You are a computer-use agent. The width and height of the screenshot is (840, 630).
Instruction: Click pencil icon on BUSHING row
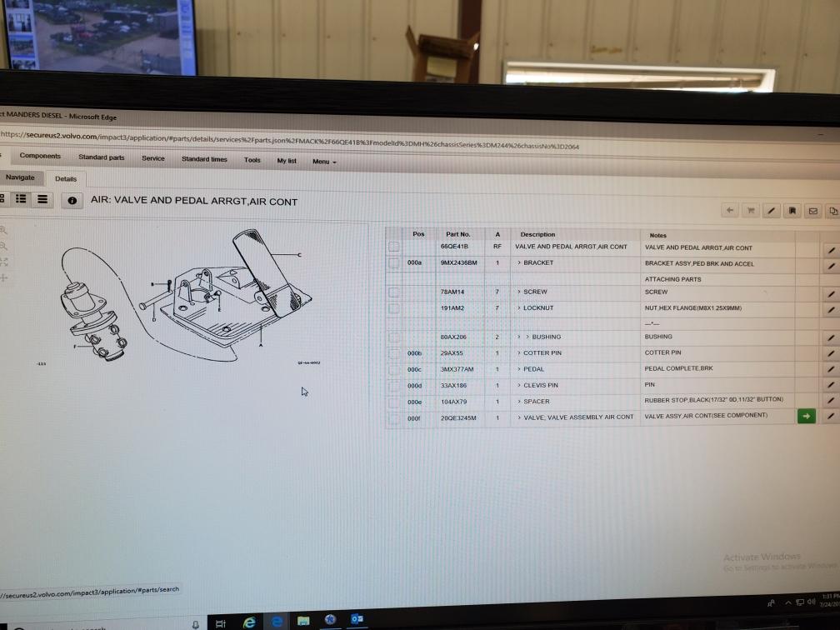(x=831, y=338)
